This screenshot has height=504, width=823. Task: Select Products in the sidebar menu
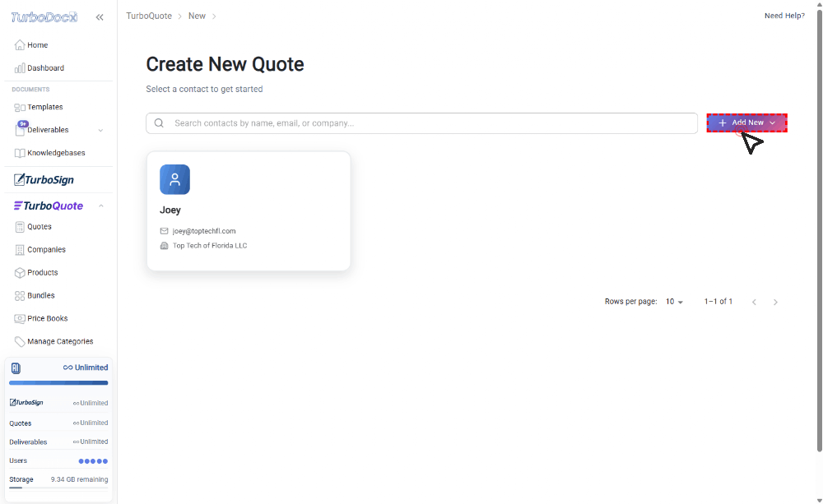click(x=43, y=273)
